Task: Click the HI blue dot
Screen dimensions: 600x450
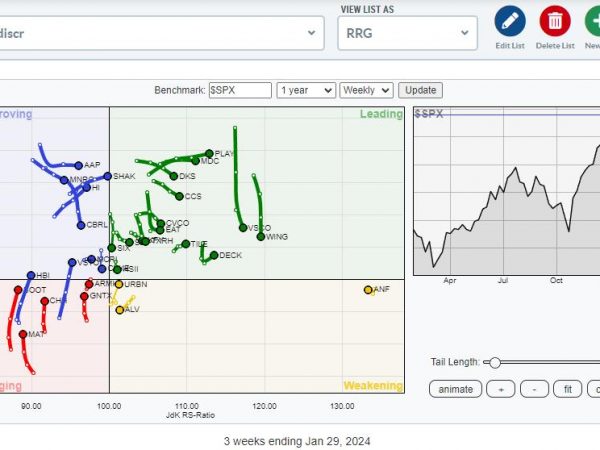Action: (x=86, y=188)
